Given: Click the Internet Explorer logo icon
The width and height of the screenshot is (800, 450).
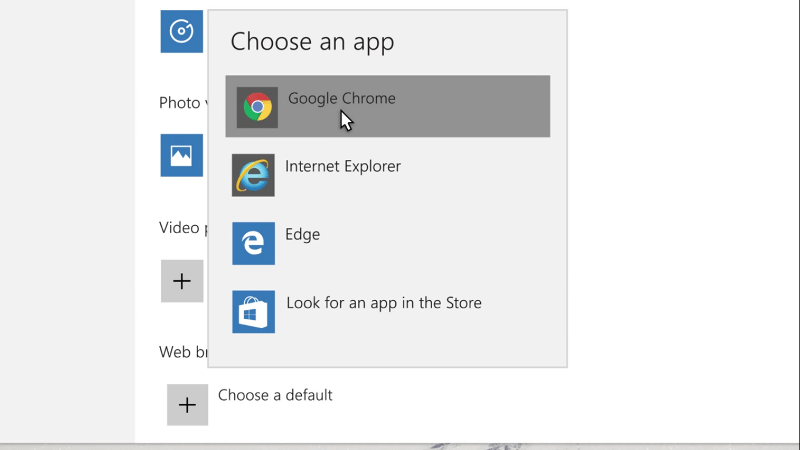Looking at the screenshot, I should click(x=253, y=175).
